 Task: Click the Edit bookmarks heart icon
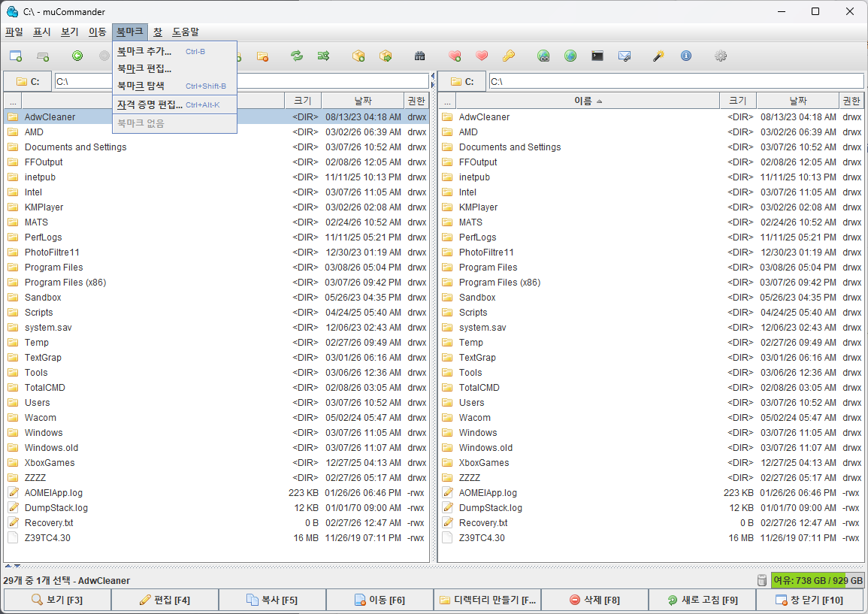pos(482,56)
